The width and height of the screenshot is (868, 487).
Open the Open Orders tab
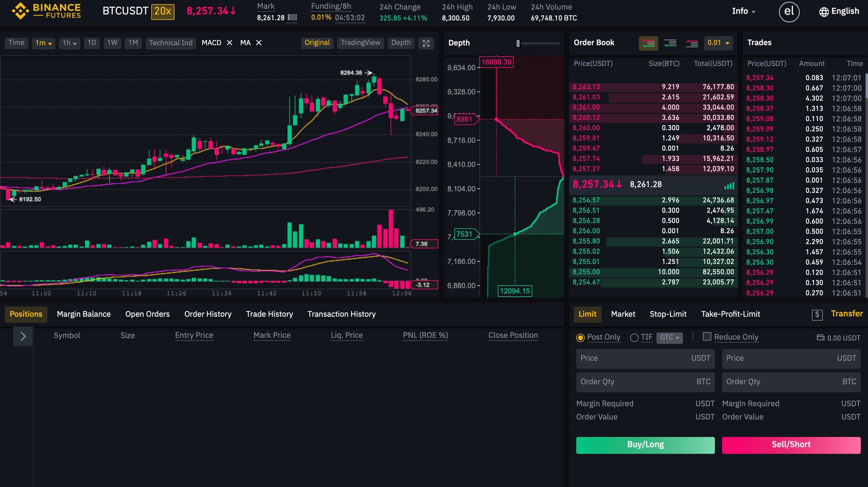[x=147, y=314]
